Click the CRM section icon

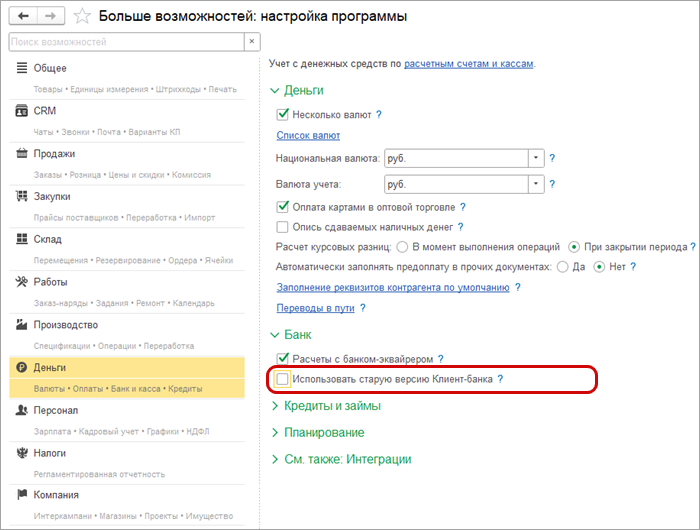click(22, 111)
